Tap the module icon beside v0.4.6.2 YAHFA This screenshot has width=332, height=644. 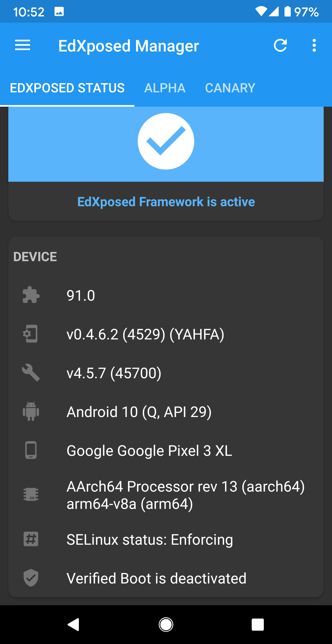point(31,334)
